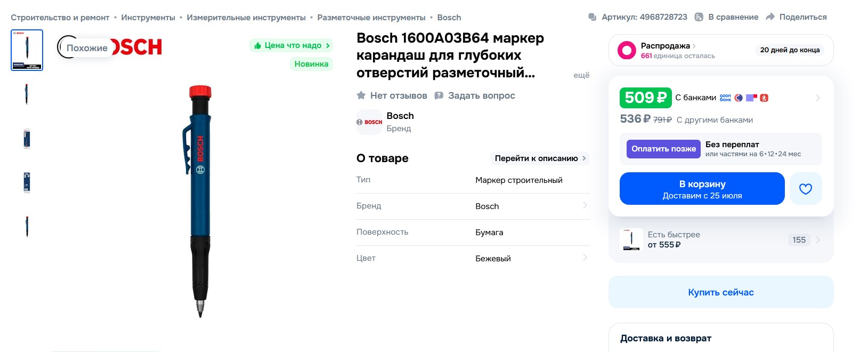
Task: Open the Распродажа promo banner
Action: tap(721, 50)
